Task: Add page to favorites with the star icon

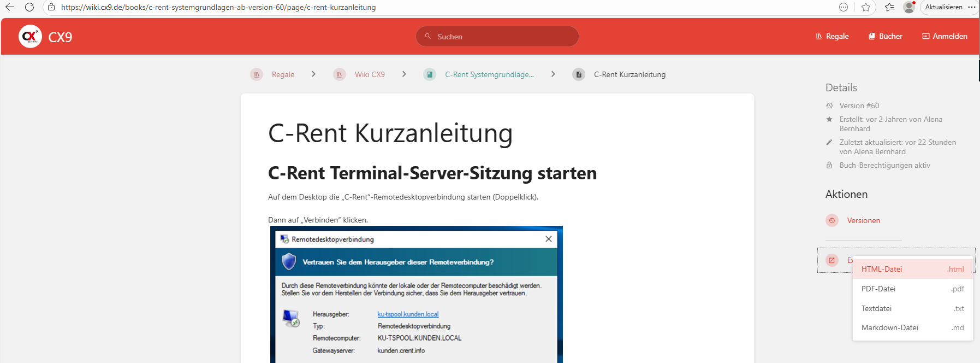Action: tap(866, 7)
